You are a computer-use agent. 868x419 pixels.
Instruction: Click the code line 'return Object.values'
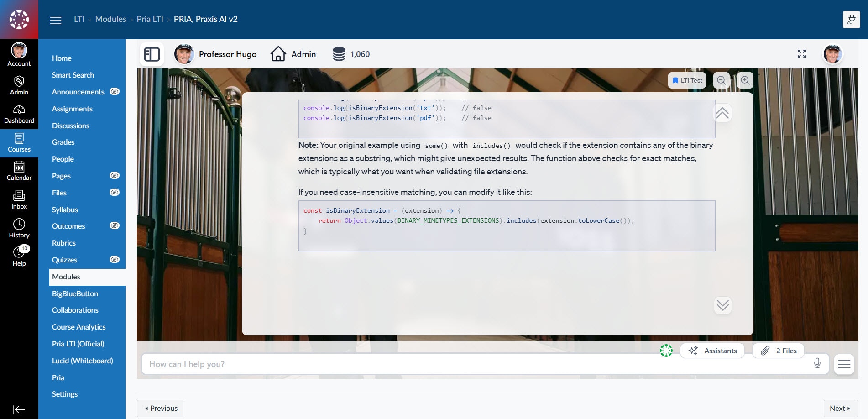(476, 220)
